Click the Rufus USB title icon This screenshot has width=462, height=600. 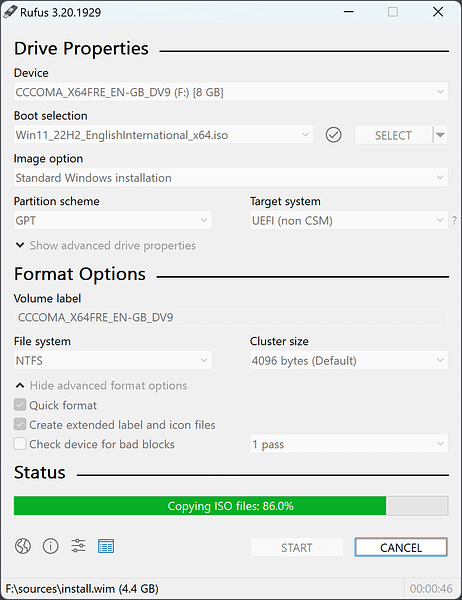(10, 12)
